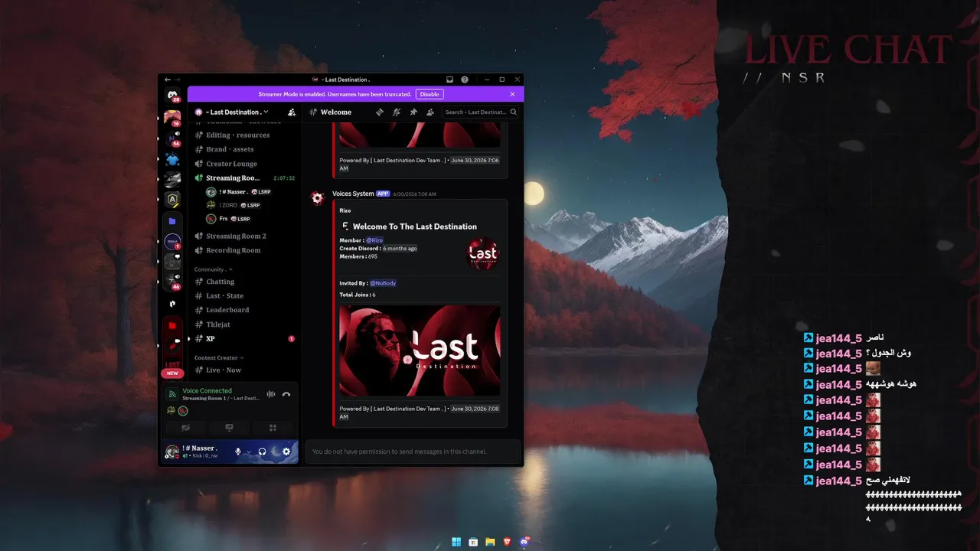980x551 pixels.
Task: Collapse the Content Creator category
Action: 219,357
